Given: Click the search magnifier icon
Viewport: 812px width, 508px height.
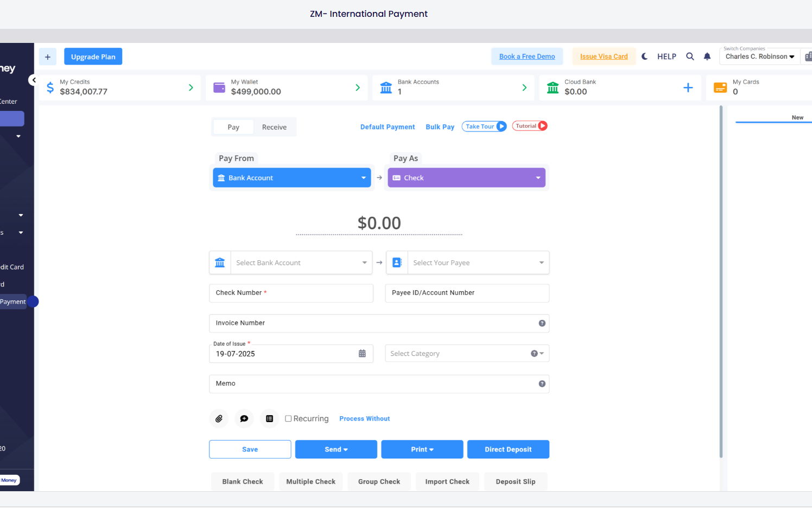Looking at the screenshot, I should click(x=690, y=57).
